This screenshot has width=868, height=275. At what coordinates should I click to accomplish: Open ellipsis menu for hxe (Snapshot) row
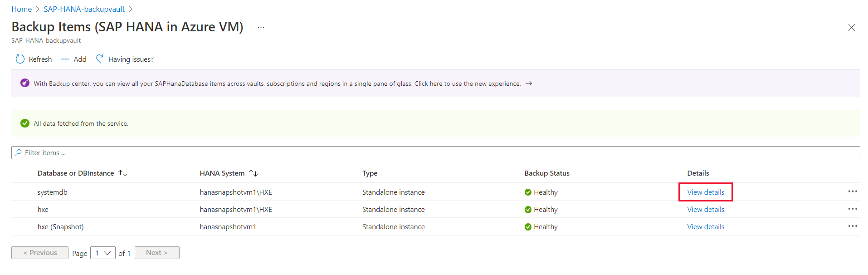pyautogui.click(x=852, y=226)
